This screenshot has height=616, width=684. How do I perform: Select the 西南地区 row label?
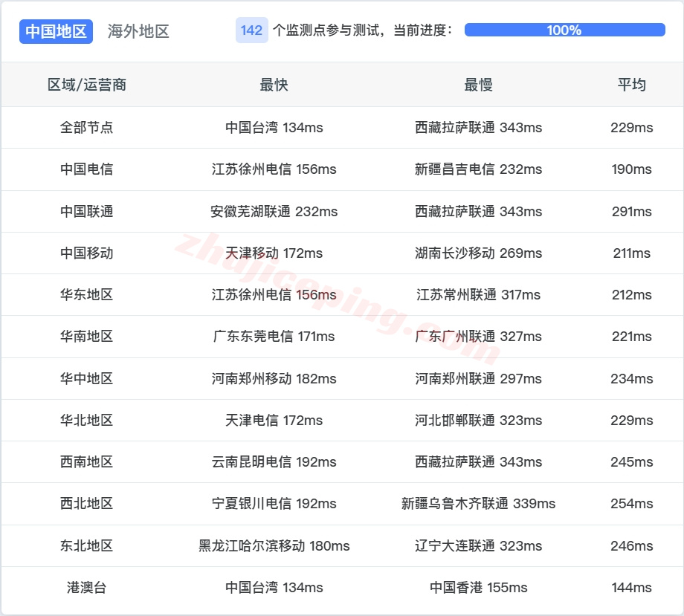coord(87,461)
